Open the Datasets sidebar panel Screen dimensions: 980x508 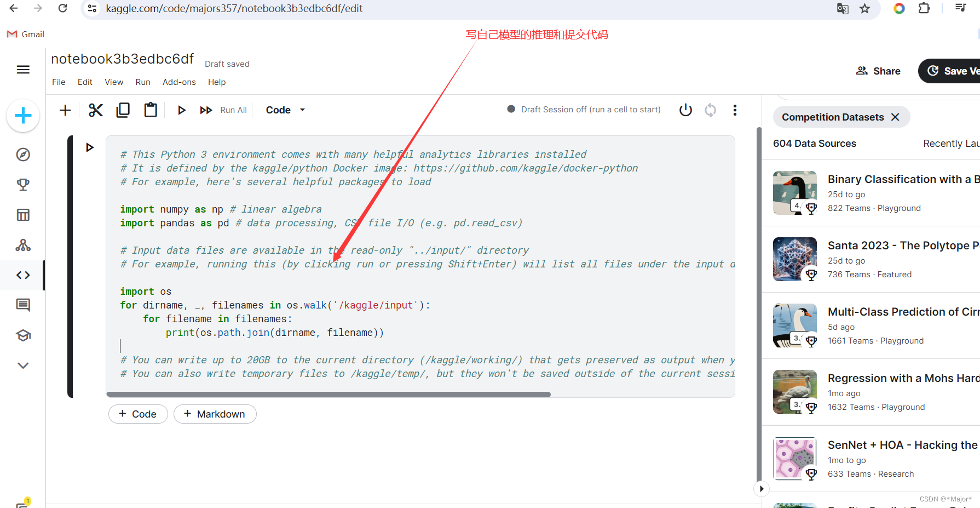point(22,215)
